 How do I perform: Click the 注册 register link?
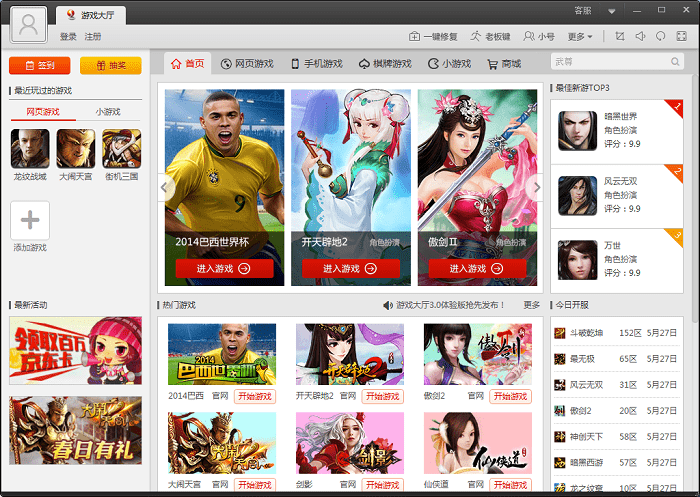click(x=93, y=37)
